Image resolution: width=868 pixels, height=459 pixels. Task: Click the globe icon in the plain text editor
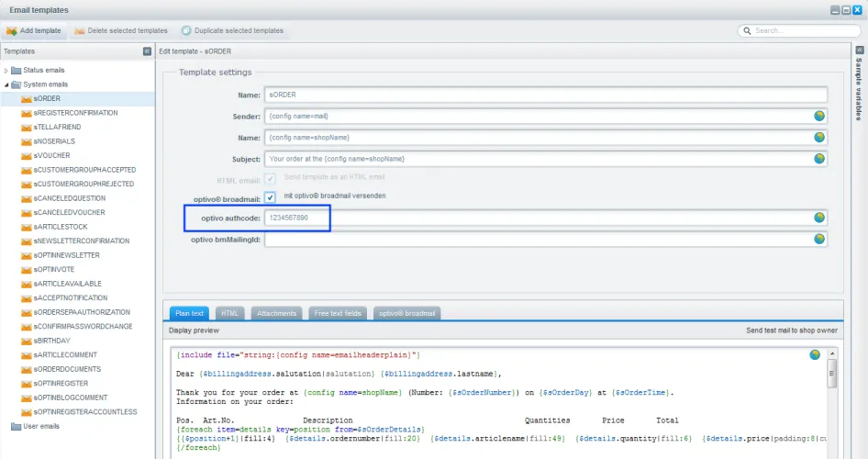[814, 355]
